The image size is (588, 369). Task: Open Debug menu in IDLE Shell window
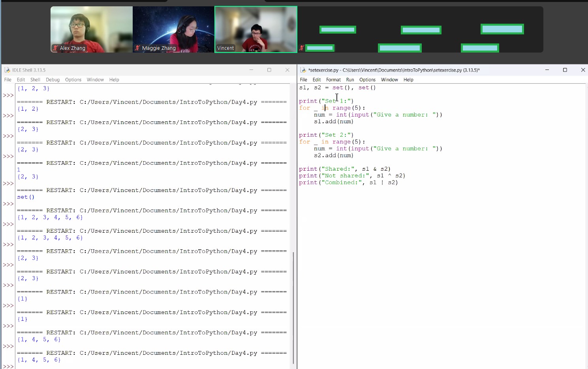pyautogui.click(x=53, y=80)
